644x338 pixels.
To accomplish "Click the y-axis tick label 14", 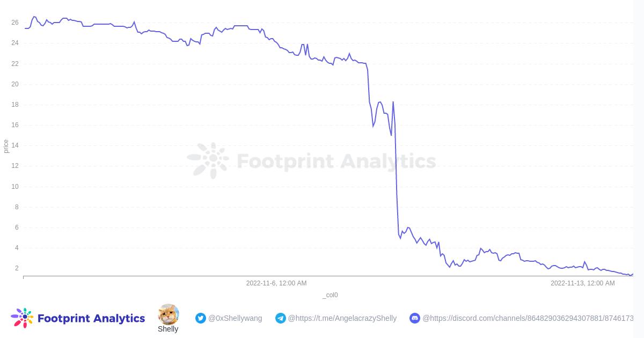I will point(15,145).
